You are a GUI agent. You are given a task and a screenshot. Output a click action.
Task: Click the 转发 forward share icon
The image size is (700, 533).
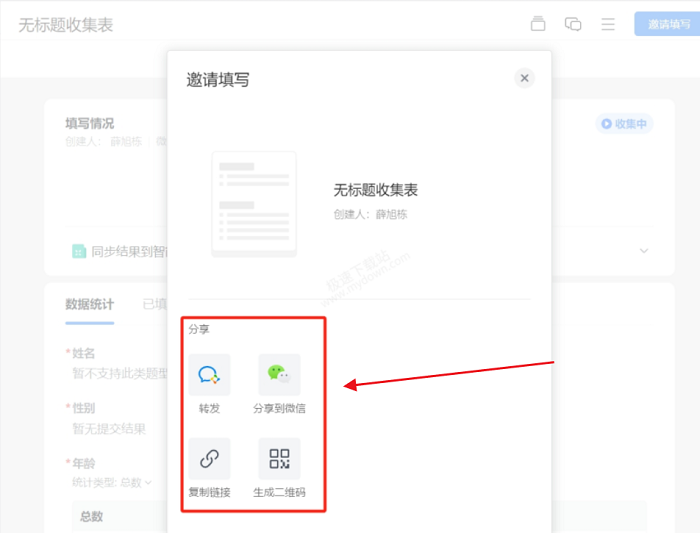209,375
